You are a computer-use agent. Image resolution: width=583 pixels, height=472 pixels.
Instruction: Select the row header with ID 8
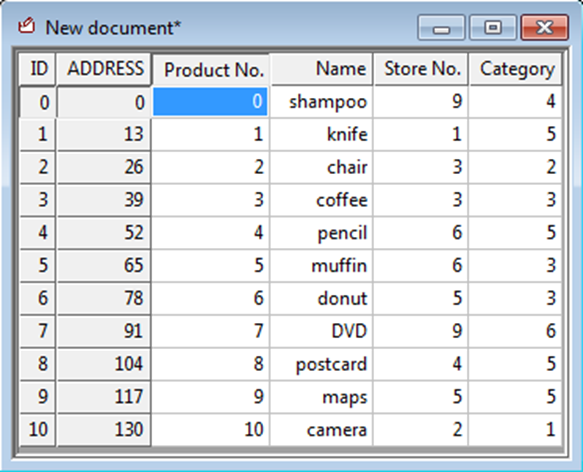click(x=38, y=364)
